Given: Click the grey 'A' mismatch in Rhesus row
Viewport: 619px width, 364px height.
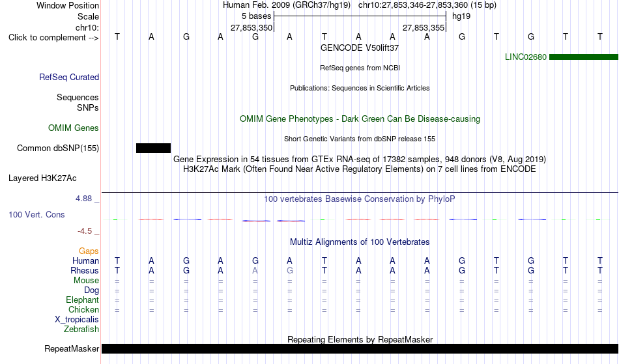Looking at the screenshot, I should pos(255,270).
